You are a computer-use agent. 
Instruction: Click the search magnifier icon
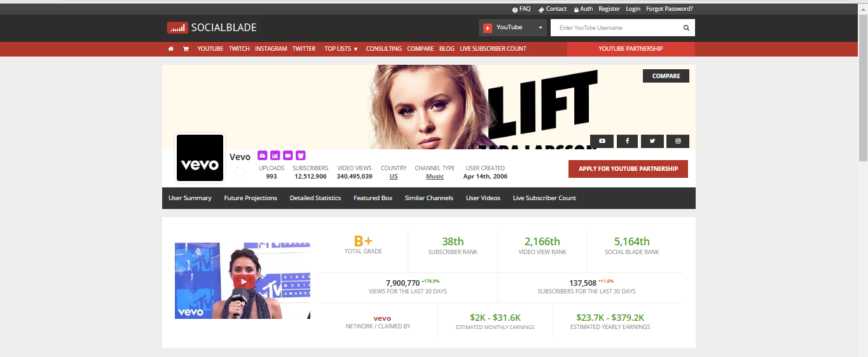pyautogui.click(x=686, y=28)
